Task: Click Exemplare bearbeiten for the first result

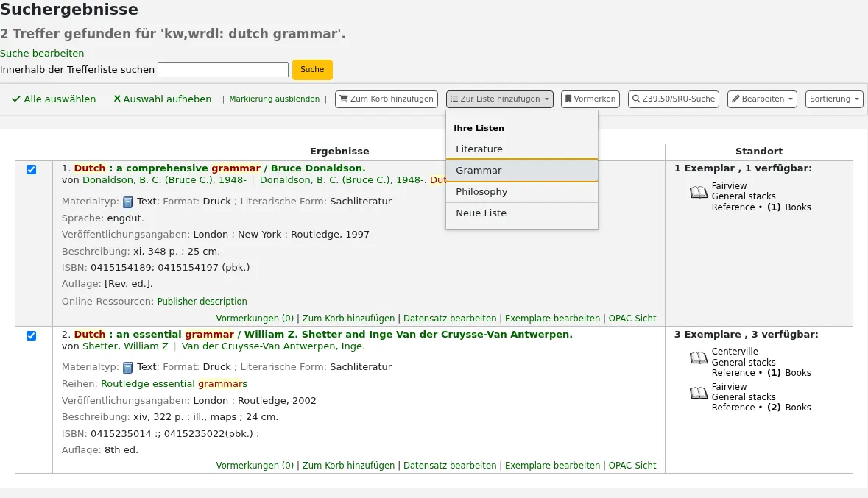Action: [552, 319]
